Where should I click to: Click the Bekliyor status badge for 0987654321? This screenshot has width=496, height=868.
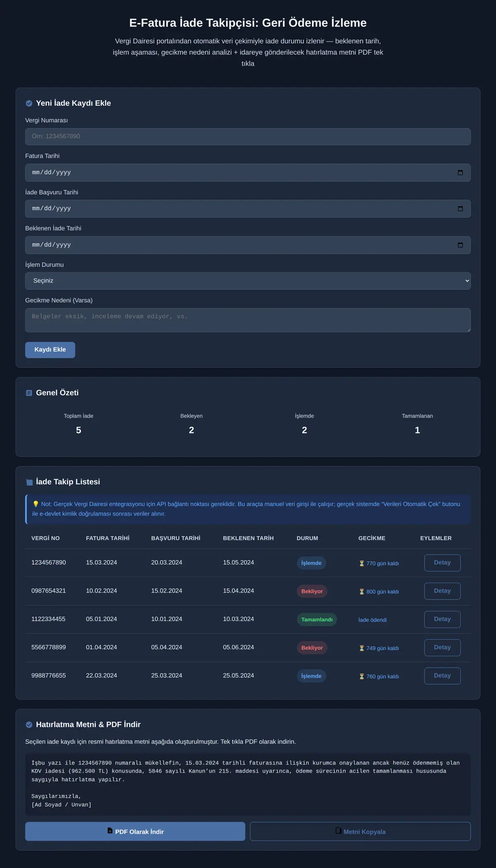[312, 591]
